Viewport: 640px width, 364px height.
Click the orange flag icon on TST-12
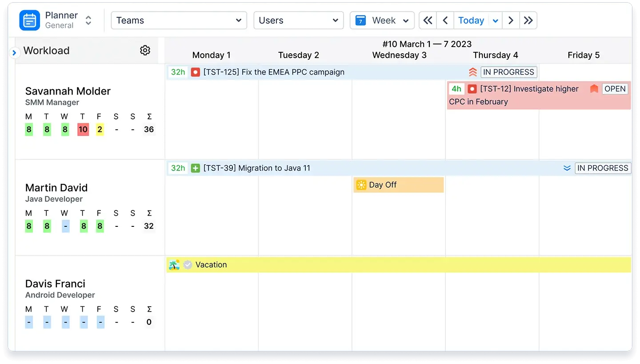point(594,89)
